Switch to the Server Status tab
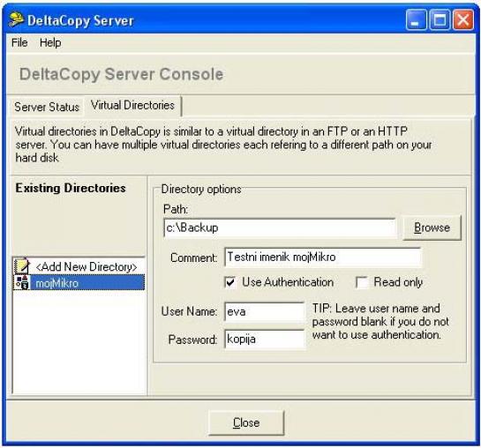481x448 pixels. [x=47, y=107]
